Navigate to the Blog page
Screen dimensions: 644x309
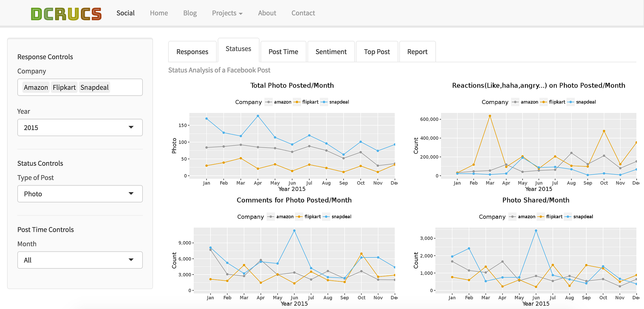(190, 13)
